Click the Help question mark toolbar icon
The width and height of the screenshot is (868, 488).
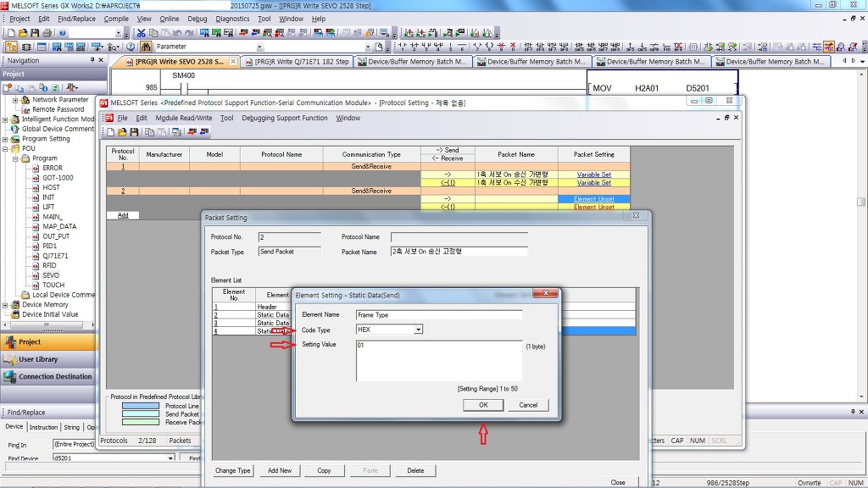pos(63,33)
